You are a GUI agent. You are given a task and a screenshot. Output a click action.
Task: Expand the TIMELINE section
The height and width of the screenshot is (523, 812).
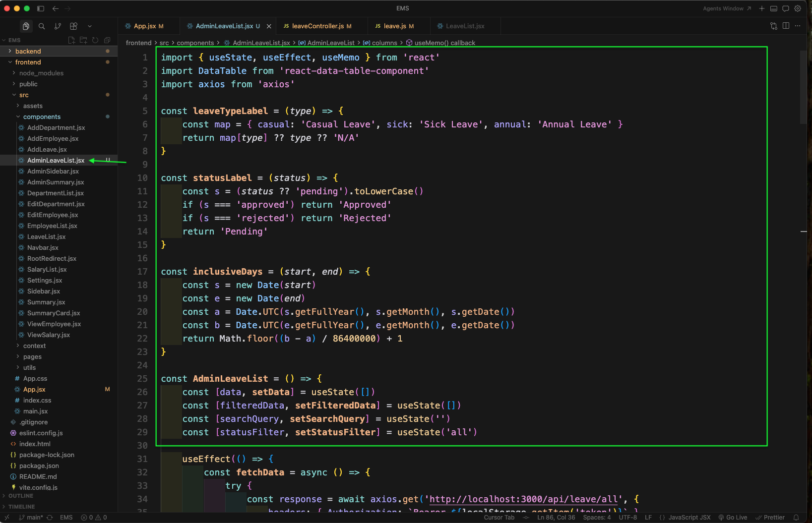59,507
